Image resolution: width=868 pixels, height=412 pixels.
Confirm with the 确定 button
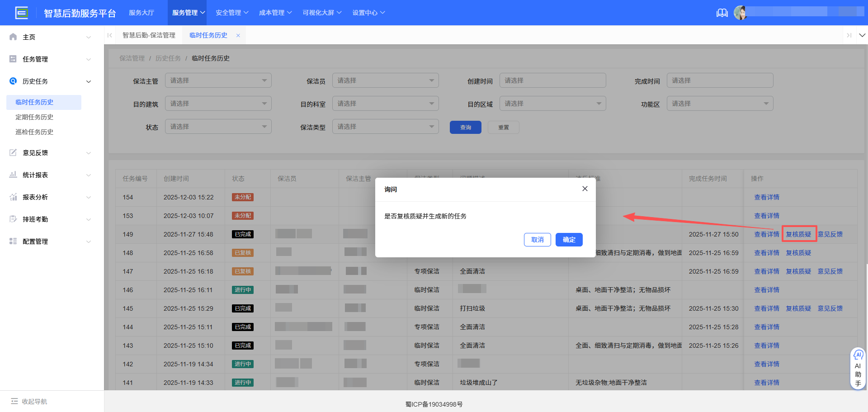(x=569, y=240)
